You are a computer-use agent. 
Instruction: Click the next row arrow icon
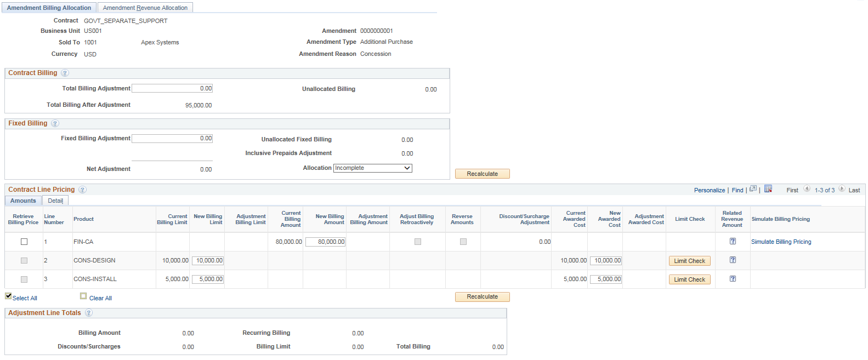pyautogui.click(x=842, y=188)
